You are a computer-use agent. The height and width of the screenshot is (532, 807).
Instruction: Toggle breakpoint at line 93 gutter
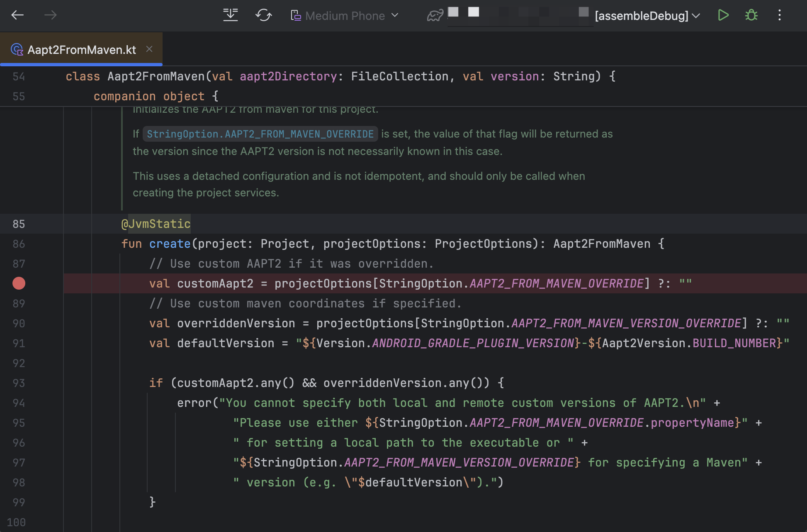pos(19,383)
